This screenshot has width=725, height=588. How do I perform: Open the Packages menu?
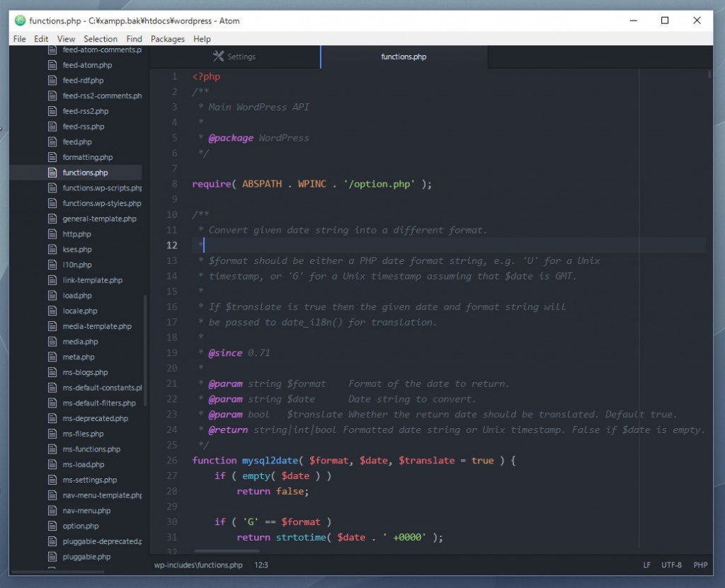(x=167, y=39)
